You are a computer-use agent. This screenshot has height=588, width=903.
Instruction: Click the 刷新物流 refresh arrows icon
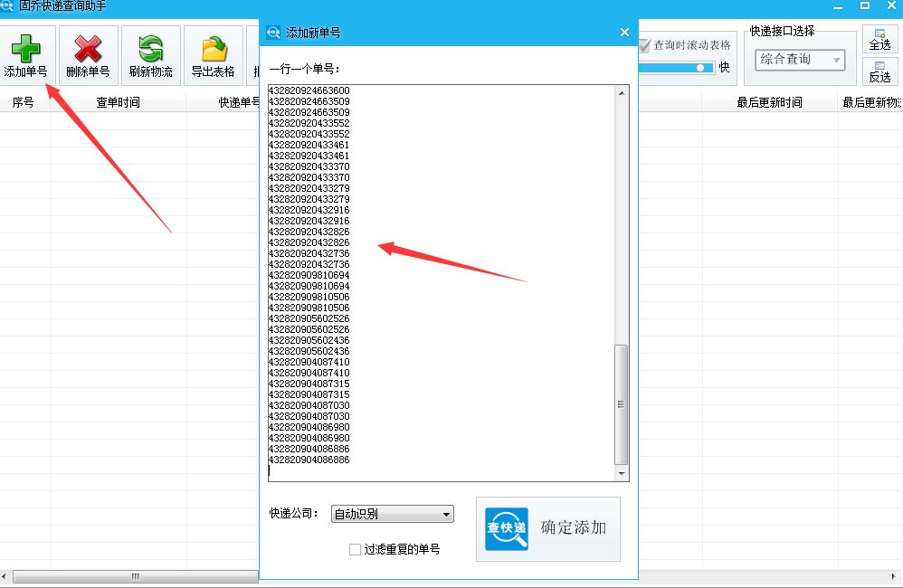coord(150,48)
